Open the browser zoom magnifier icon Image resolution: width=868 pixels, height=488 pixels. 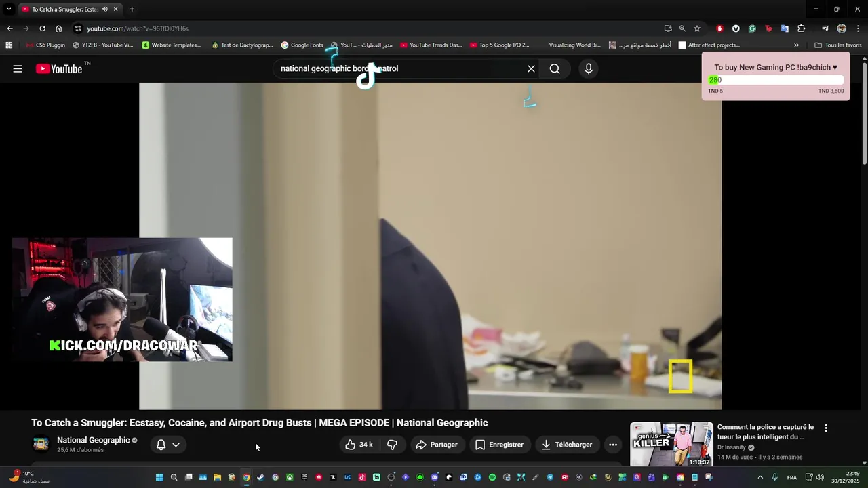click(x=682, y=28)
